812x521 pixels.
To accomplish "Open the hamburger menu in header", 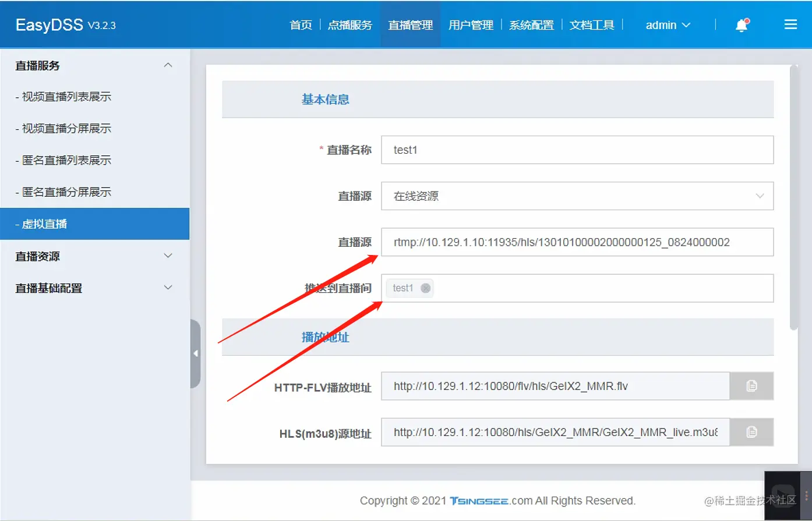I will [x=790, y=24].
